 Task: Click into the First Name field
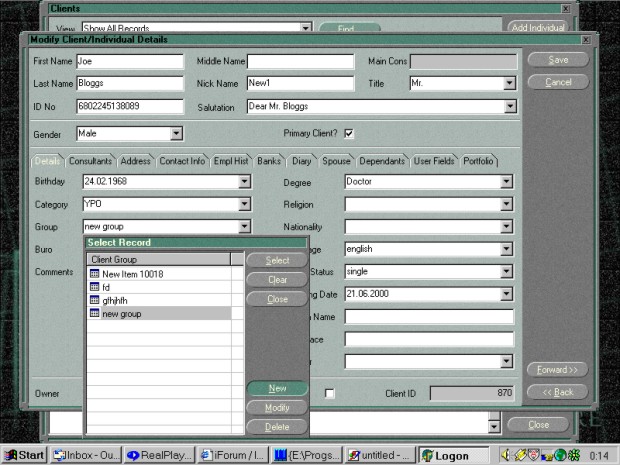coord(130,61)
